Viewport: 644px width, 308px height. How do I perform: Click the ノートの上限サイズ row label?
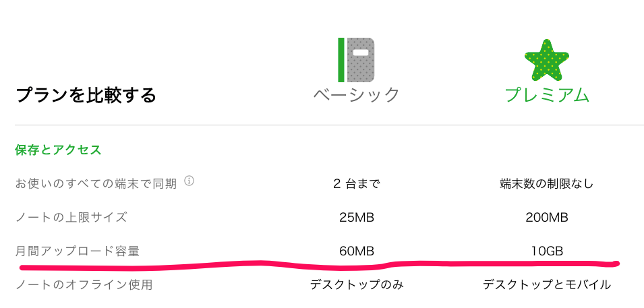pyautogui.click(x=71, y=217)
